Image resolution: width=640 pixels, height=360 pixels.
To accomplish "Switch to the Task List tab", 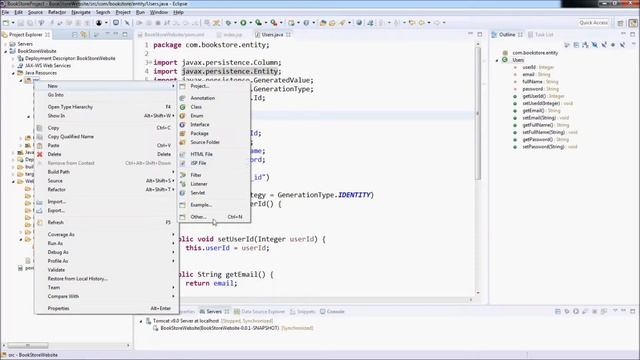I will [541, 35].
